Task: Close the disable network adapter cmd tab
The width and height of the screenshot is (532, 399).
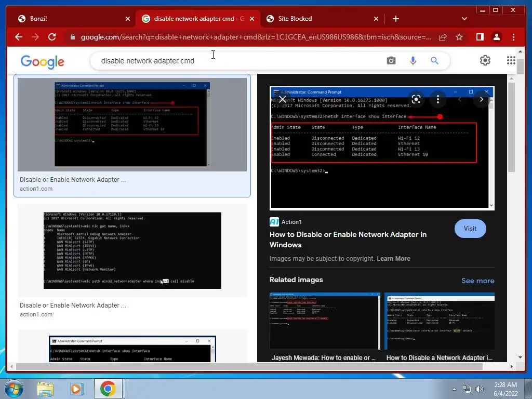Action: pyautogui.click(x=252, y=19)
